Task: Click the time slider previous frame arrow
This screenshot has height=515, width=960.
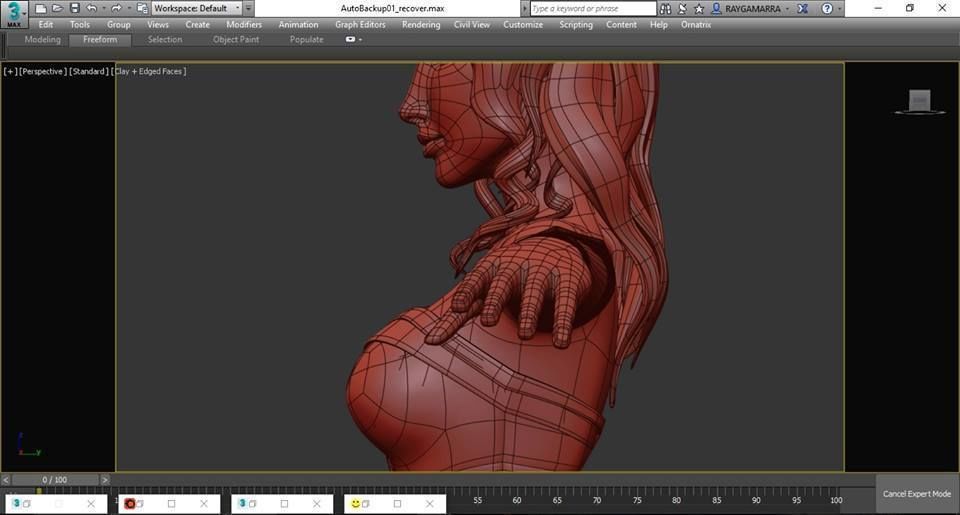Action: [6, 479]
